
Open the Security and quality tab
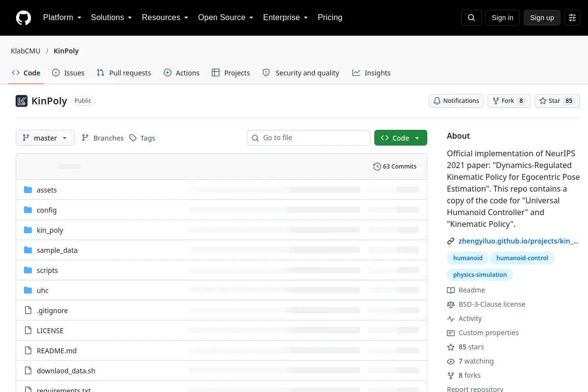click(301, 73)
